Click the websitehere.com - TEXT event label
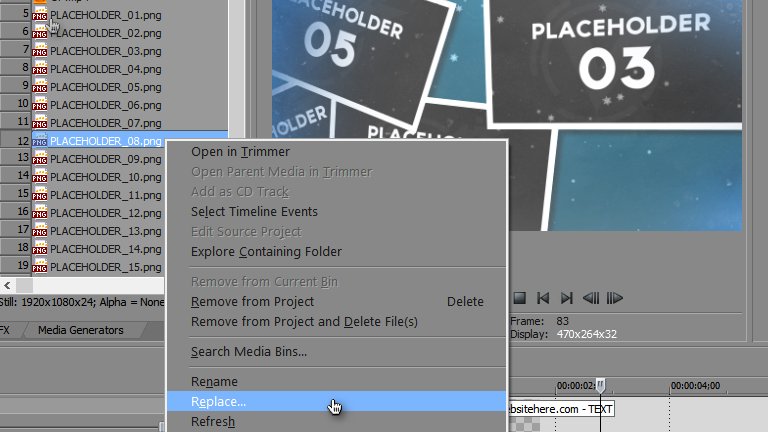Viewport: 768px width, 432px height. (561, 409)
